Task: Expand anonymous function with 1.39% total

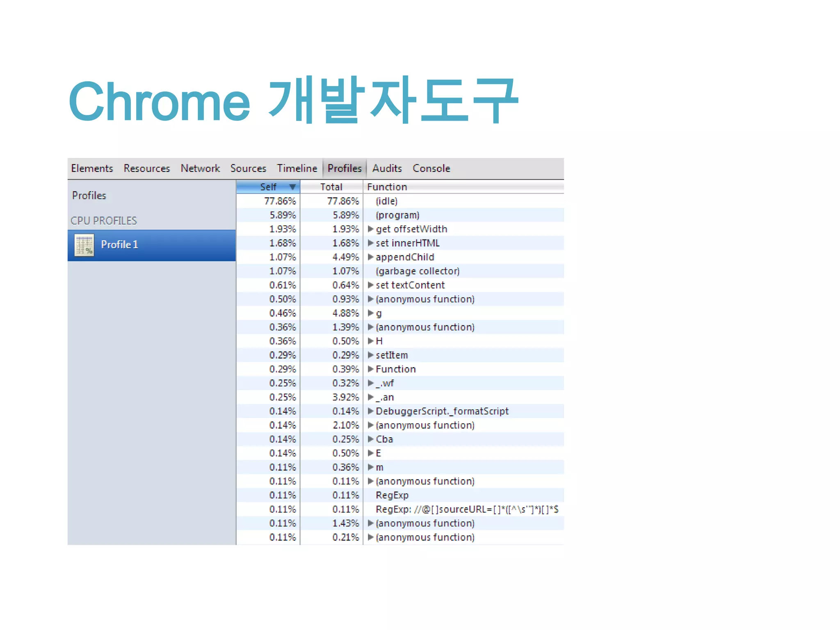Action: tap(370, 327)
